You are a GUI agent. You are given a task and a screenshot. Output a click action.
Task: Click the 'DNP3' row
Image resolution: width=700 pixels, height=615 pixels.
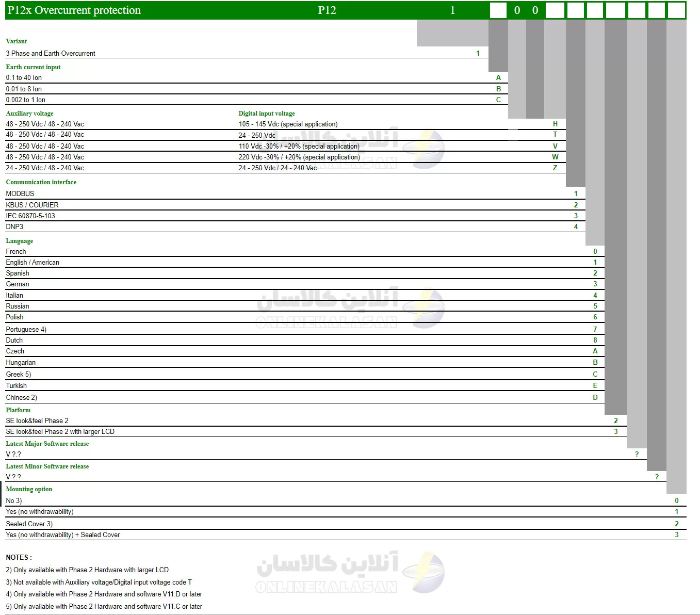(295, 226)
